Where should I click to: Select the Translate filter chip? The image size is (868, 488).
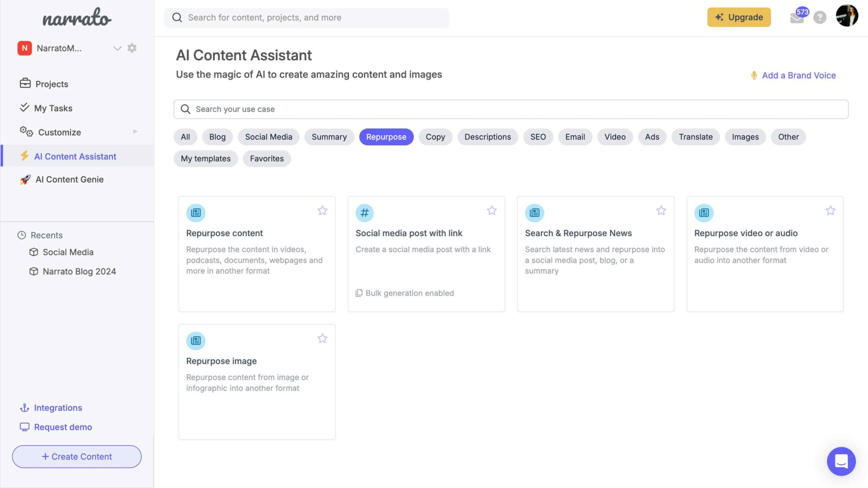pos(696,137)
